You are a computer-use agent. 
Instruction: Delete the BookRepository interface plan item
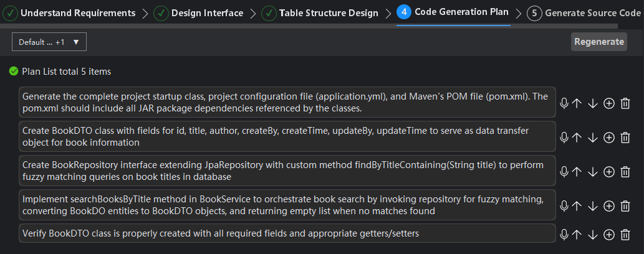625,172
